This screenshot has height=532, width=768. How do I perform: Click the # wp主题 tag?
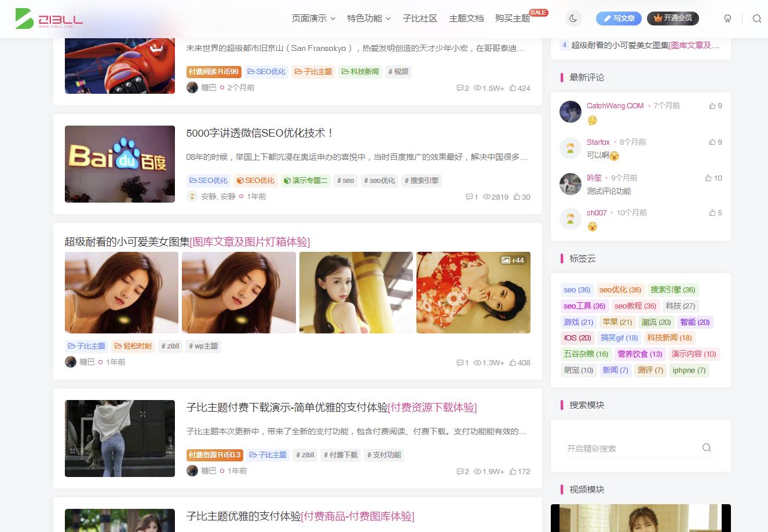click(x=203, y=346)
